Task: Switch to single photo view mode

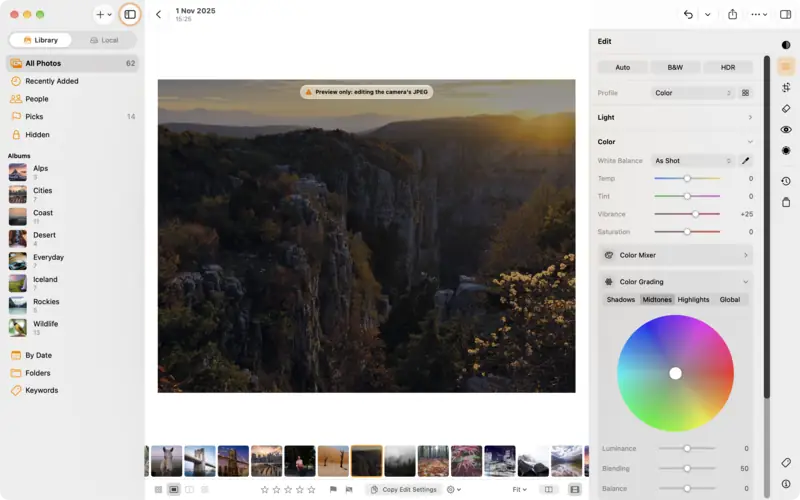Action: coord(174,489)
